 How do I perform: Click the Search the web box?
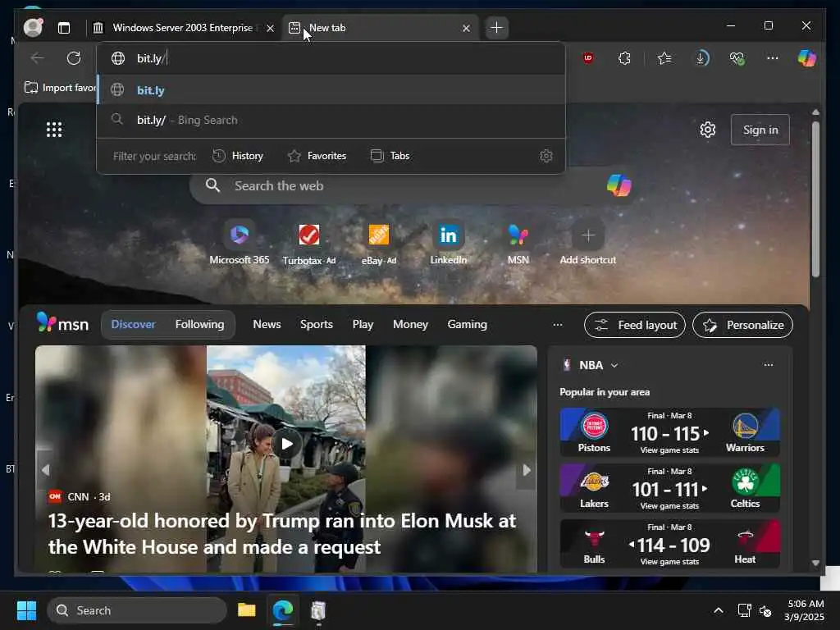click(413, 186)
